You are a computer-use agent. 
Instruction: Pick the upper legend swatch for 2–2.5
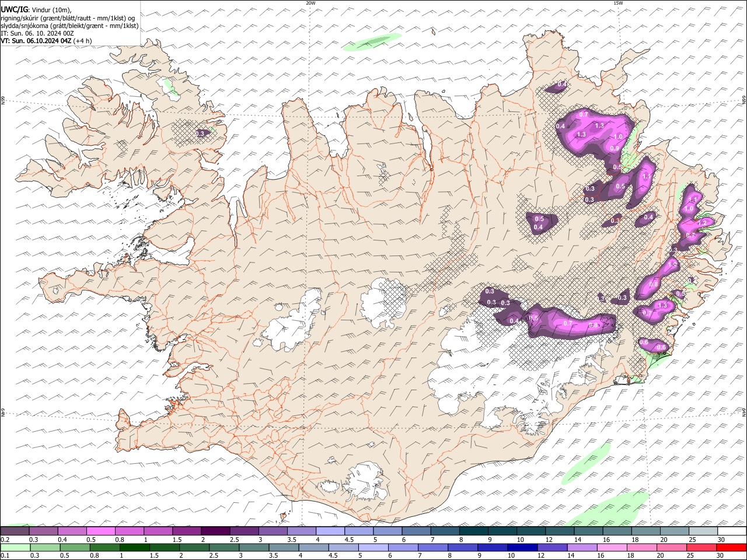tap(215, 531)
